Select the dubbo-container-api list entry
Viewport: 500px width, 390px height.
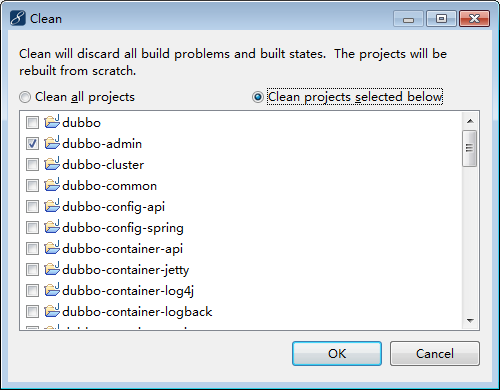[122, 249]
